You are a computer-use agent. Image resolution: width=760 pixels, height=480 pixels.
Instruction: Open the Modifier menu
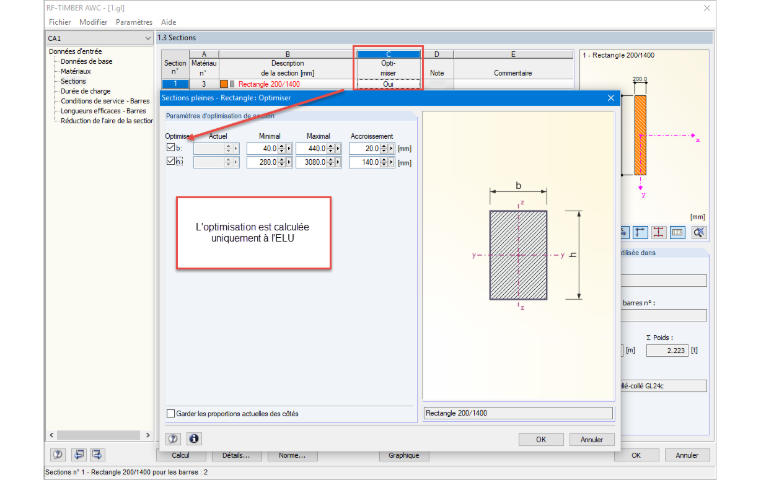(x=93, y=22)
